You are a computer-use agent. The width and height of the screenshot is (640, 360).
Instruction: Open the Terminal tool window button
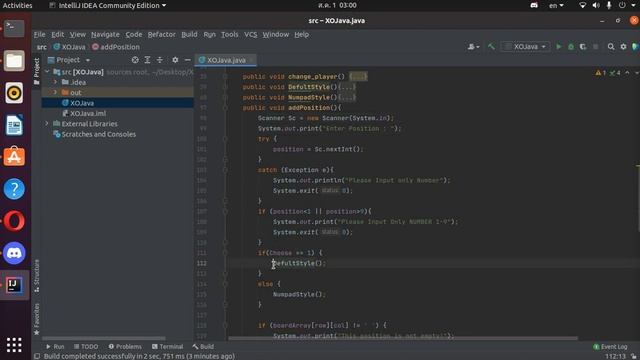pos(167,347)
